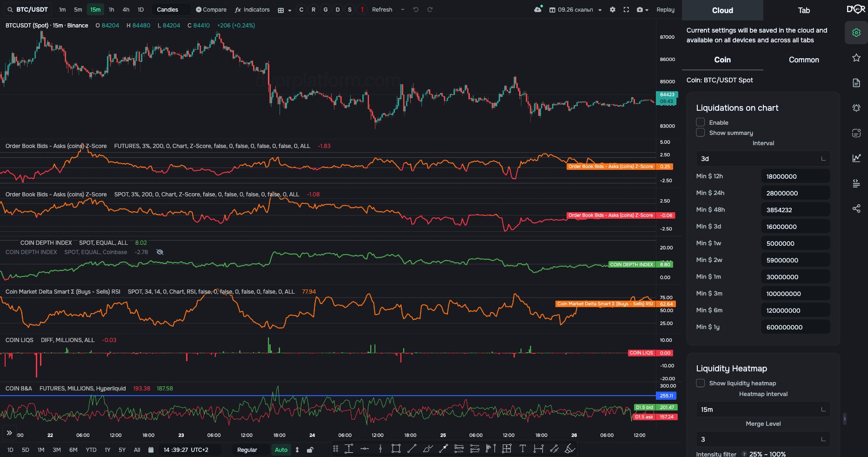
Task: Click the cloud save icon with green dot
Action: pos(538,9)
